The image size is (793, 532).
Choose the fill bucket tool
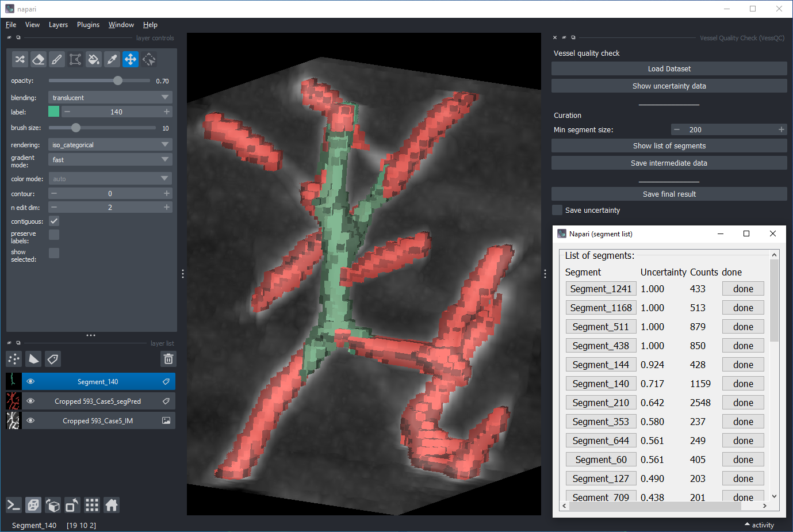(x=93, y=59)
